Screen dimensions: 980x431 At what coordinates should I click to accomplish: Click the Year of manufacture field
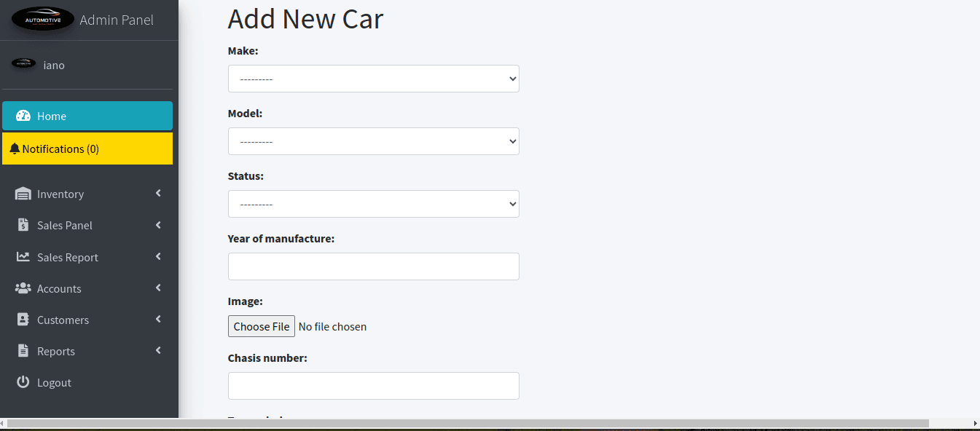pos(374,266)
